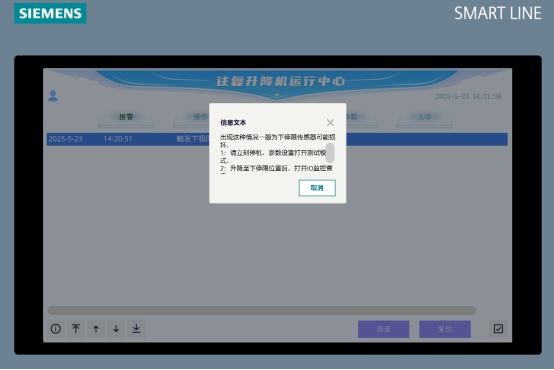This screenshot has height=370, width=554.
Task: Switch to the 报警 tab
Action: tap(126, 117)
